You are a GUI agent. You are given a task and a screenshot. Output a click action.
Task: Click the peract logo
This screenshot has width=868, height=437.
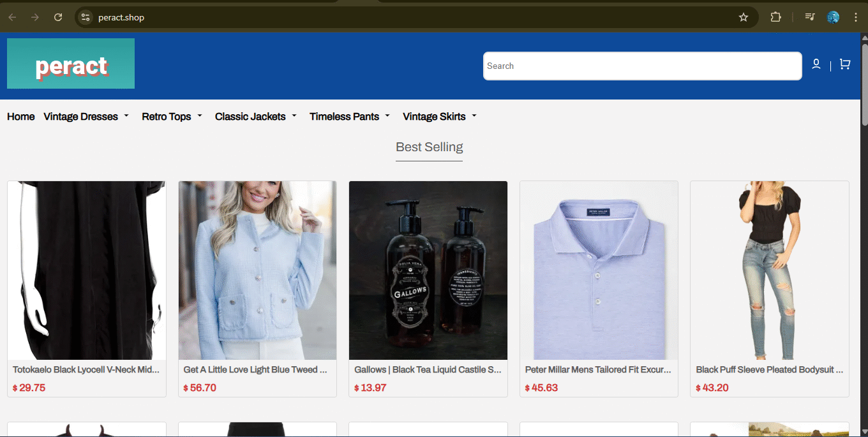coord(70,63)
